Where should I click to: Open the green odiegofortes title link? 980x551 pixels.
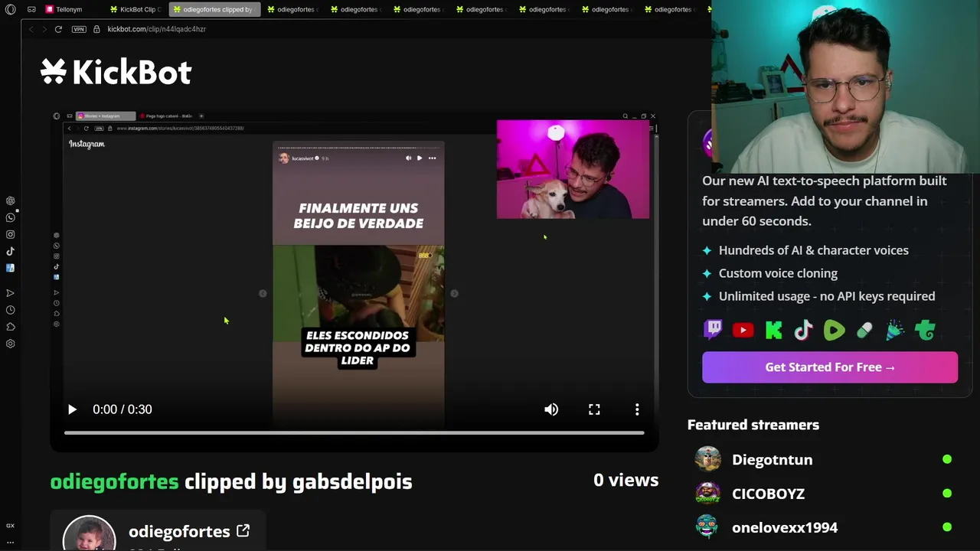pyautogui.click(x=114, y=481)
